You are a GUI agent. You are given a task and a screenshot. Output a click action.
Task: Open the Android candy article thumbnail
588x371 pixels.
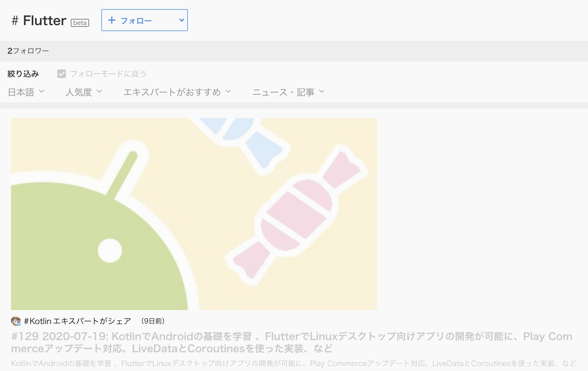click(194, 214)
